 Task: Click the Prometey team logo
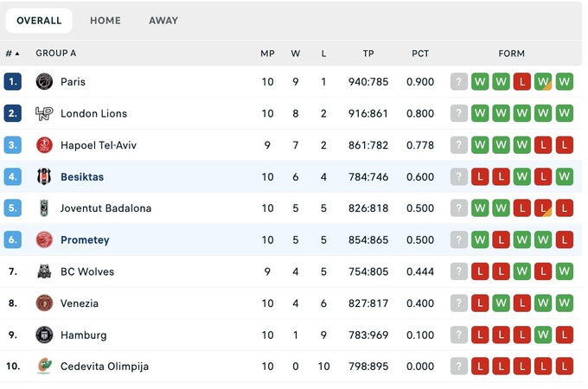[44, 239]
